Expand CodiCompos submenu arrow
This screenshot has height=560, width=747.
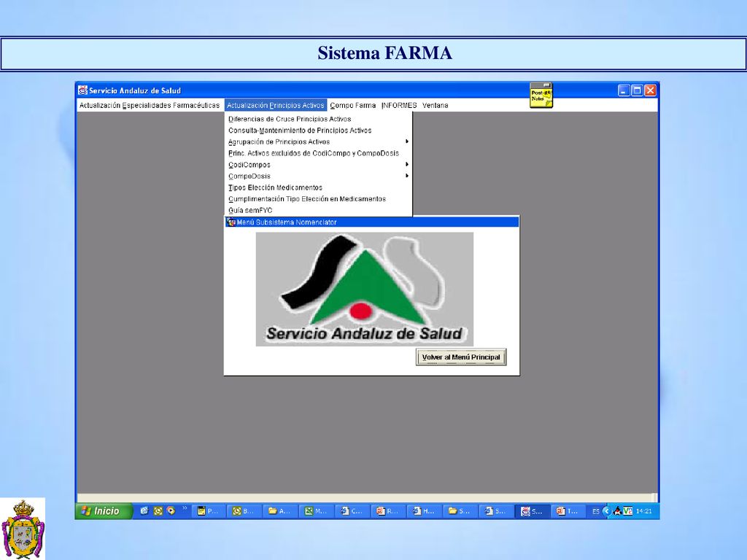click(407, 164)
